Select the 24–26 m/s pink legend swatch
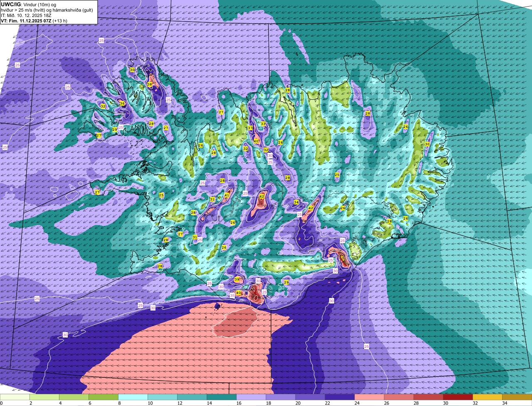The height and width of the screenshot is (406, 532). 369,397
